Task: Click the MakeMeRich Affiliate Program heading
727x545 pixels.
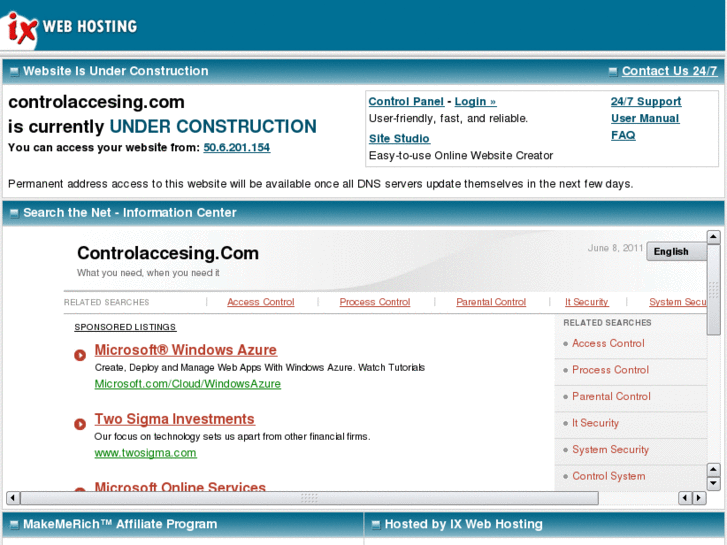Action: [x=120, y=524]
